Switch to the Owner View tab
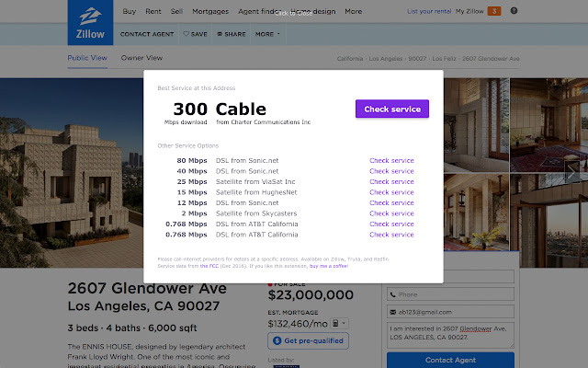 point(141,58)
